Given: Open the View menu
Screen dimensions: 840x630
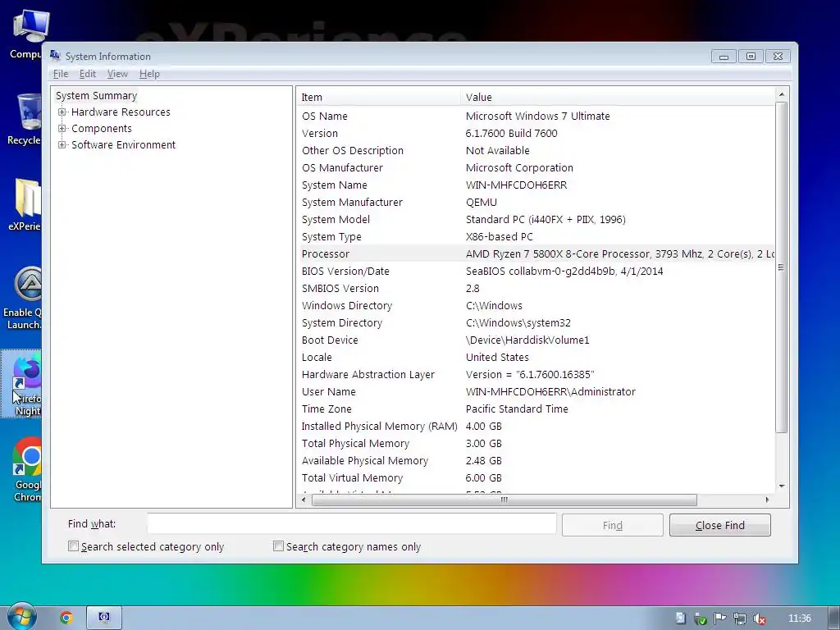Looking at the screenshot, I should [x=117, y=74].
